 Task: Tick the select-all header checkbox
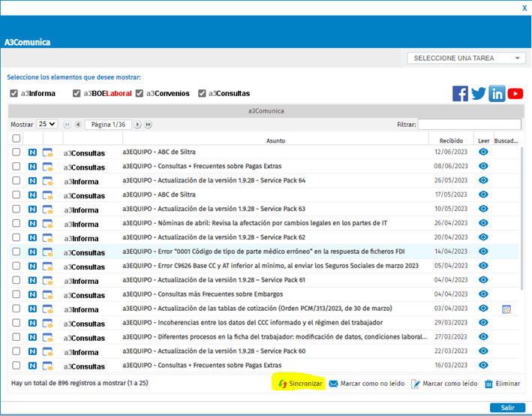click(x=17, y=138)
